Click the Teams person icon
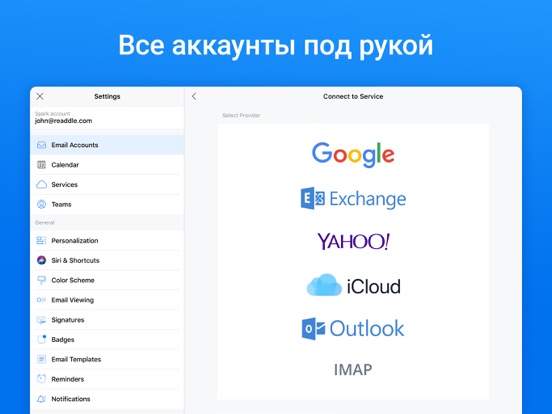 [x=41, y=204]
